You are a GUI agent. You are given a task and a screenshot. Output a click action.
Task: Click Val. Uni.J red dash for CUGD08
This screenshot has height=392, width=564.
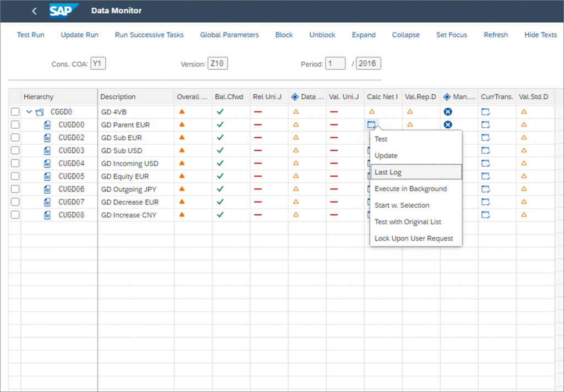tap(334, 215)
